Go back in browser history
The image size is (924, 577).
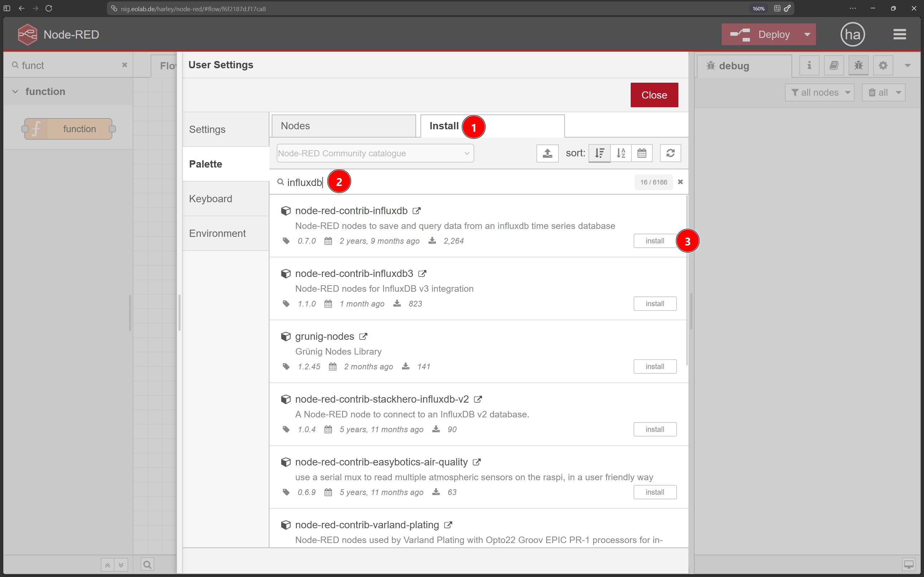(x=22, y=8)
